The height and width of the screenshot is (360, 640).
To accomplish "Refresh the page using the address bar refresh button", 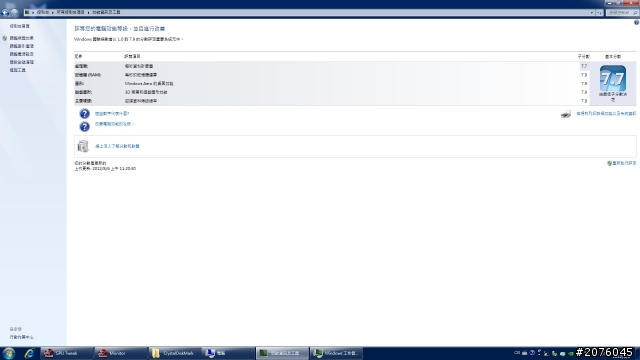I will [x=599, y=13].
